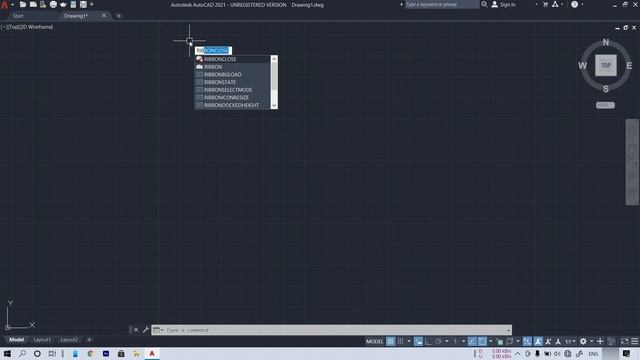Viewport: 640px width, 360px height.
Task: Select RIBBON from the suggestion list
Action: coord(232,67)
